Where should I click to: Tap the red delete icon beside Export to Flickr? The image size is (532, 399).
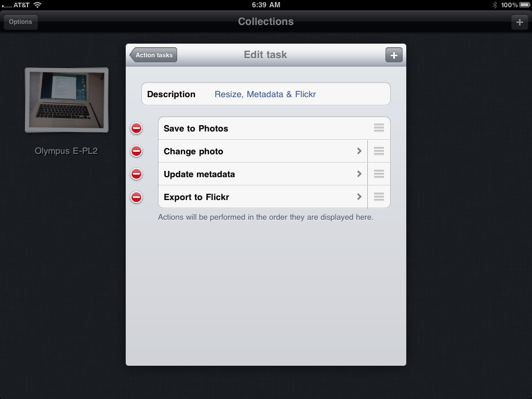tap(136, 197)
